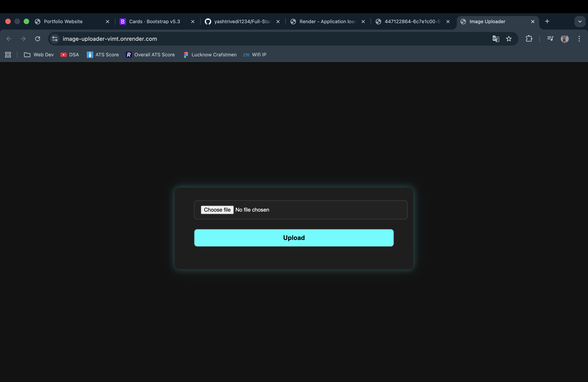Switch to Cards · Bootstrap v5.3 tab
The height and width of the screenshot is (382, 588).
pos(154,21)
